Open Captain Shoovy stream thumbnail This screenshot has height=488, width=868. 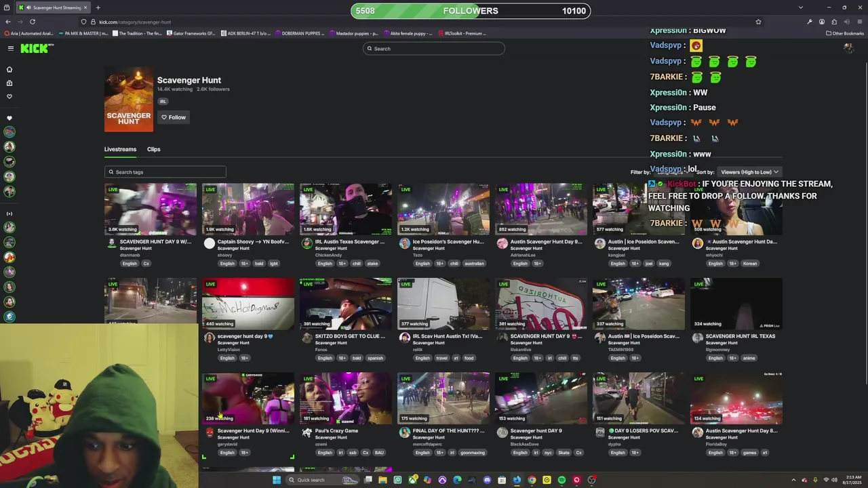pos(248,208)
